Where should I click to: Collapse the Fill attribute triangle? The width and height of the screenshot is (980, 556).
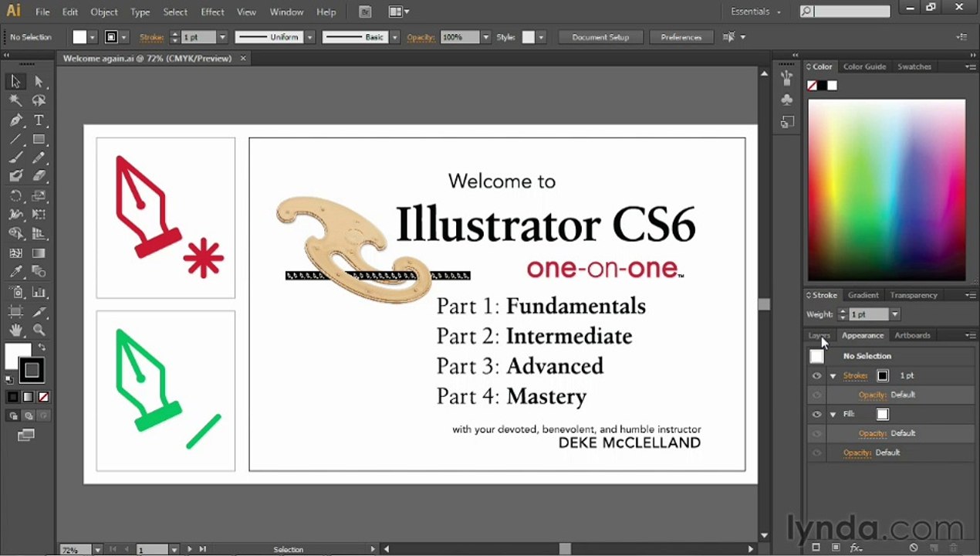[x=833, y=415]
